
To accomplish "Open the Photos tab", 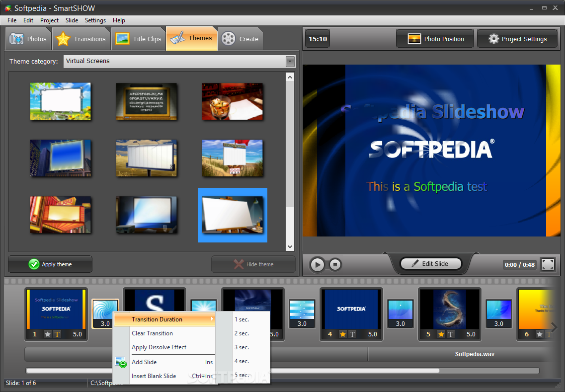I will point(28,39).
